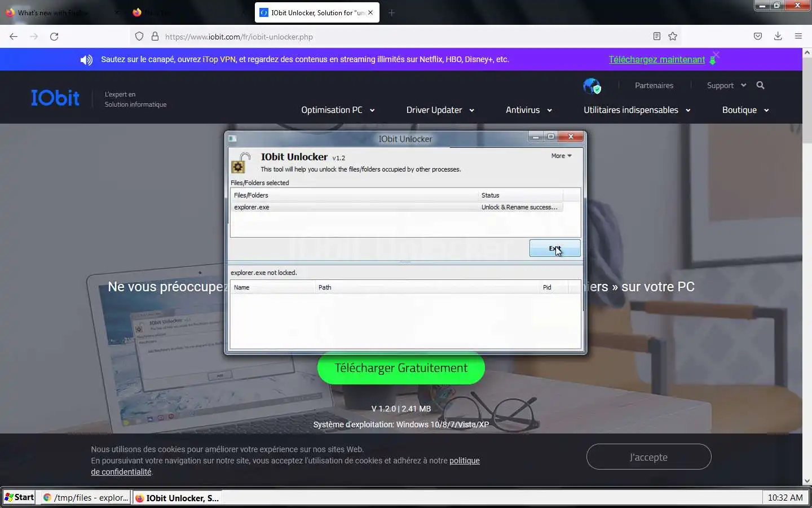The image size is (812, 508).
Task: Open a new tab with the plus icon
Action: (x=392, y=12)
